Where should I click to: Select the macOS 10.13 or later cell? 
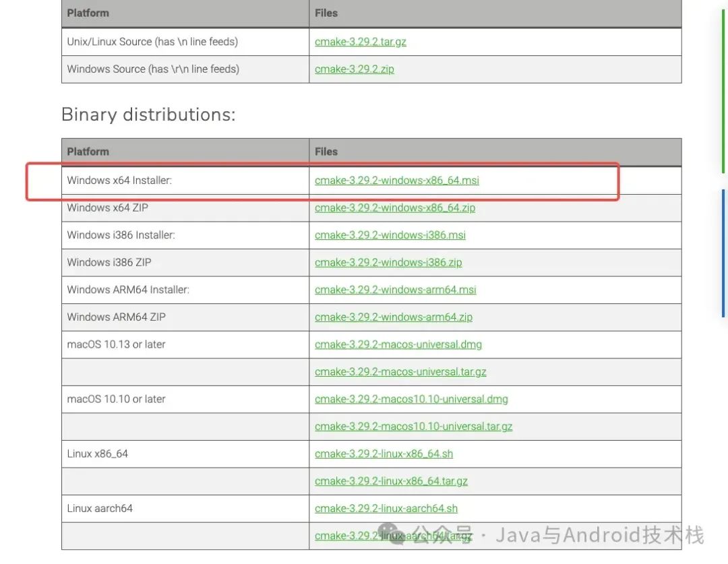coord(185,344)
